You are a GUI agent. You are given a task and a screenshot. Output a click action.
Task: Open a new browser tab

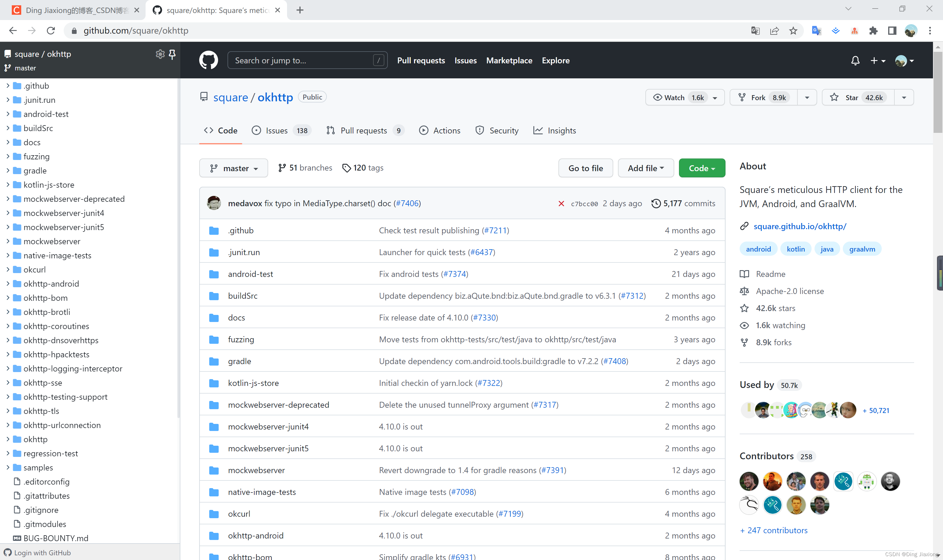click(x=300, y=10)
